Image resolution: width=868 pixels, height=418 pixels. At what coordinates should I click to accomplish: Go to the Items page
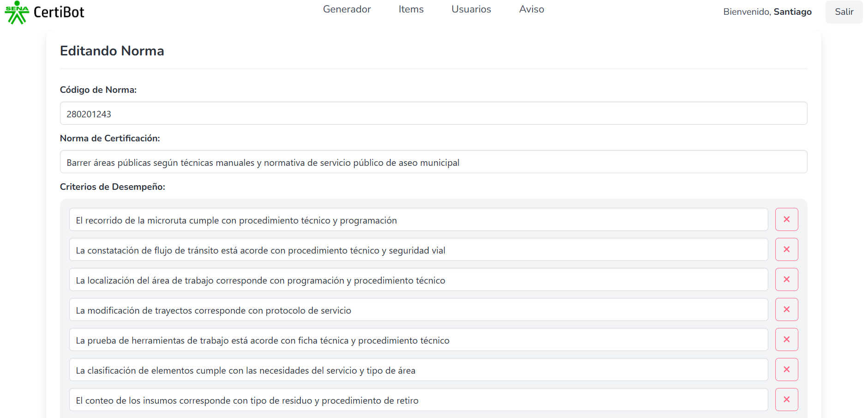[411, 9]
